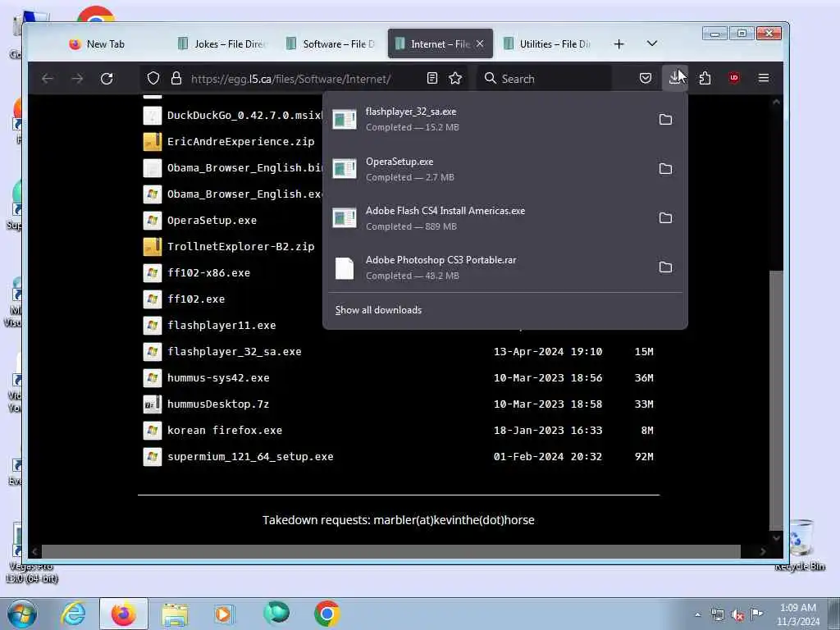Viewport: 840px width, 630px height.
Task: Click the back navigation arrow
Action: click(48, 79)
